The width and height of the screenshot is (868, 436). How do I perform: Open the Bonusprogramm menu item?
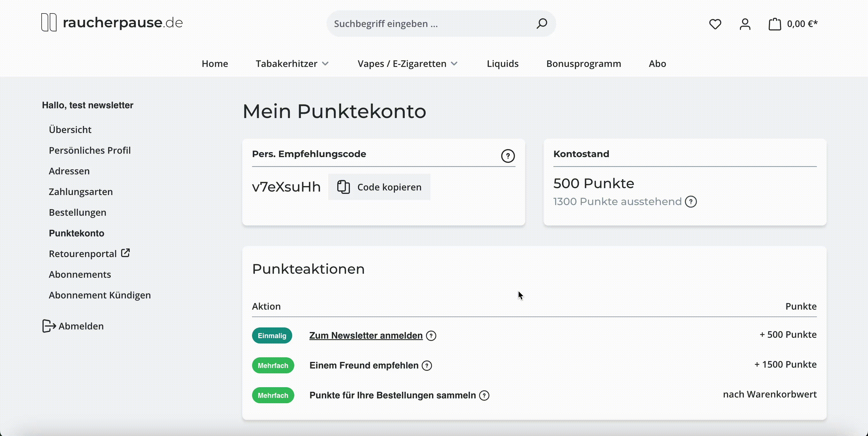point(584,64)
